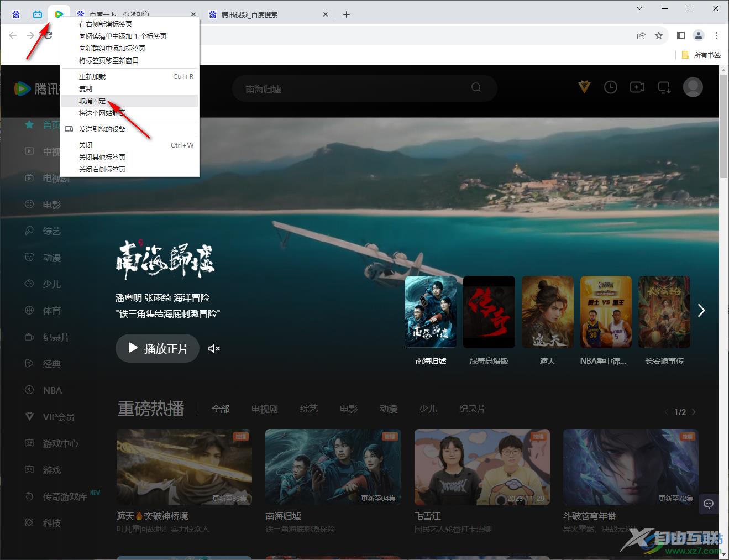Viewport: 729px width, 560px height.
Task: Choose 向阅读清单中添加 1 个标签页
Action: (129, 36)
